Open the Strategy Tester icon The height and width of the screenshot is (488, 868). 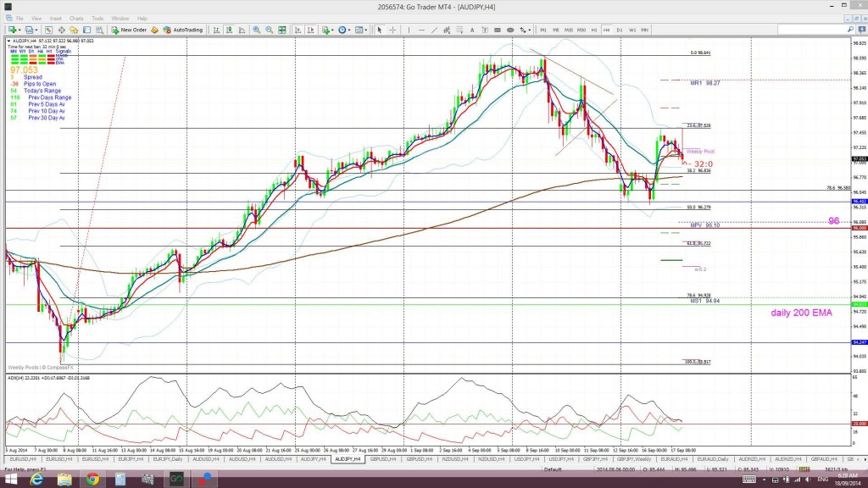tap(100, 30)
